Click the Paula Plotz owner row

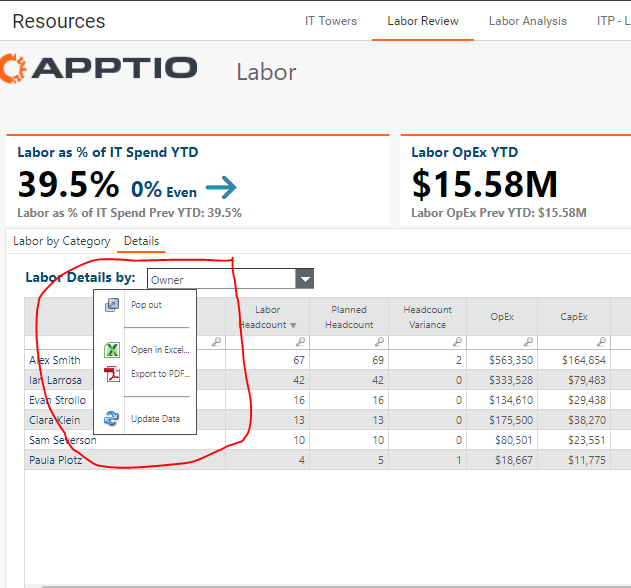point(56,460)
